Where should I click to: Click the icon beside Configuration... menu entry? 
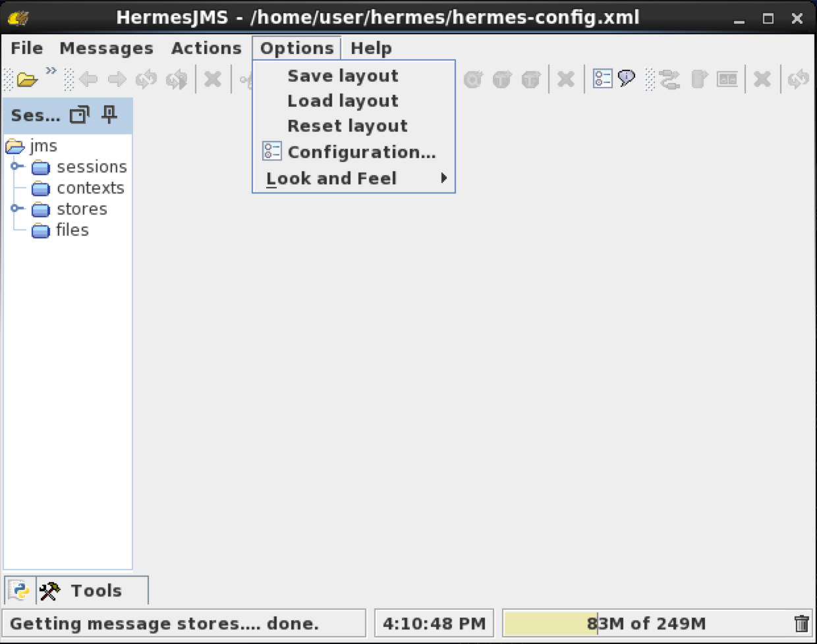tap(272, 151)
